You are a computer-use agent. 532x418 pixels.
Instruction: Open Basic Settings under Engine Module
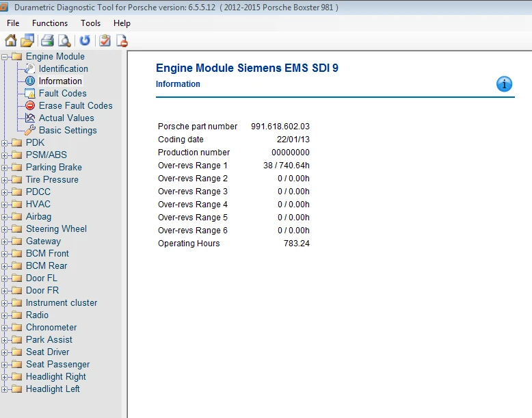tap(68, 130)
